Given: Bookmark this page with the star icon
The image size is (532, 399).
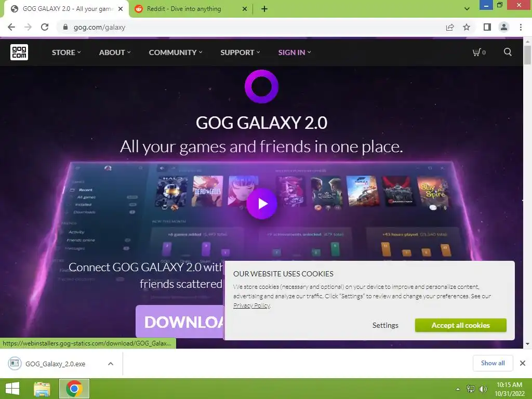Looking at the screenshot, I should pyautogui.click(x=467, y=27).
